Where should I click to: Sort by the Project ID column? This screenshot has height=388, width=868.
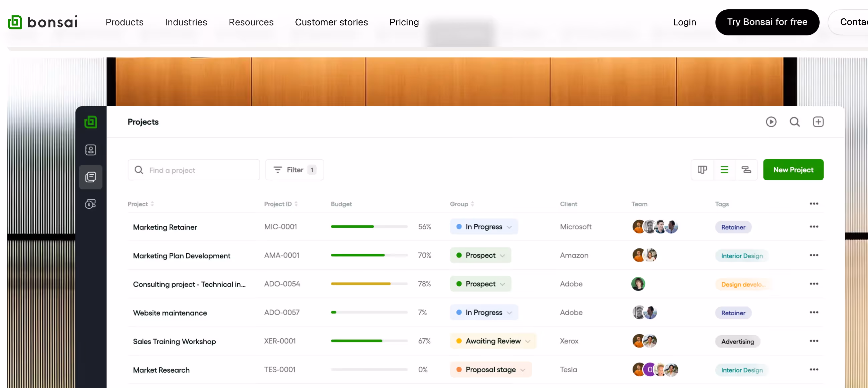coord(281,204)
